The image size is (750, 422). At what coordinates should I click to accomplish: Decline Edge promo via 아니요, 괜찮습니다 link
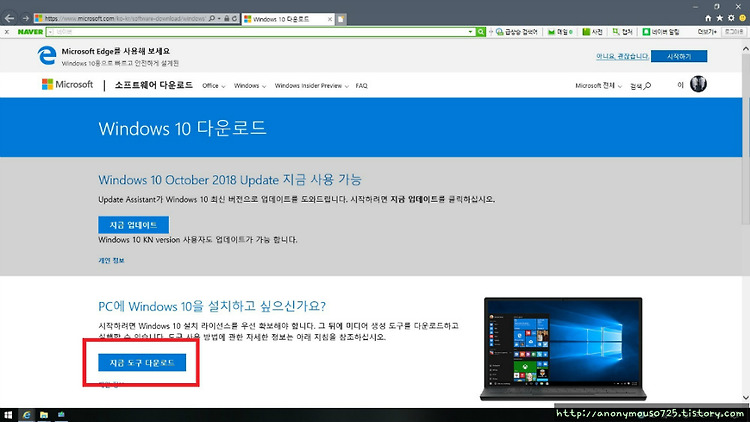[622, 56]
